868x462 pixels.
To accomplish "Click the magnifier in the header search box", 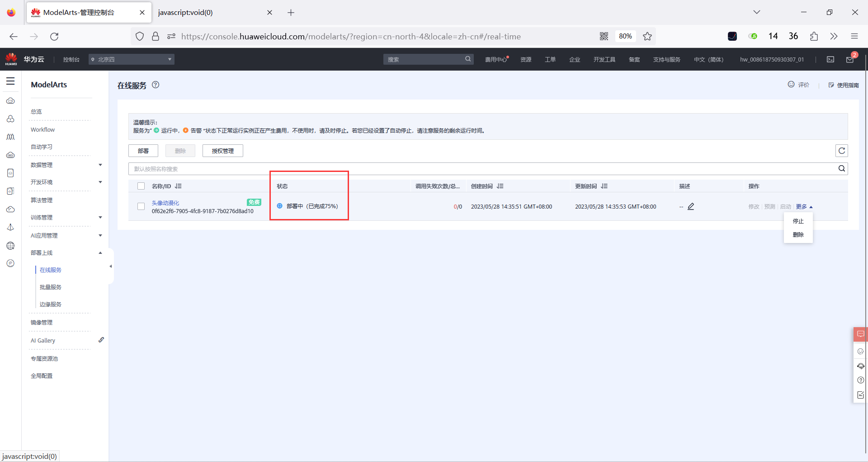I will coord(468,59).
